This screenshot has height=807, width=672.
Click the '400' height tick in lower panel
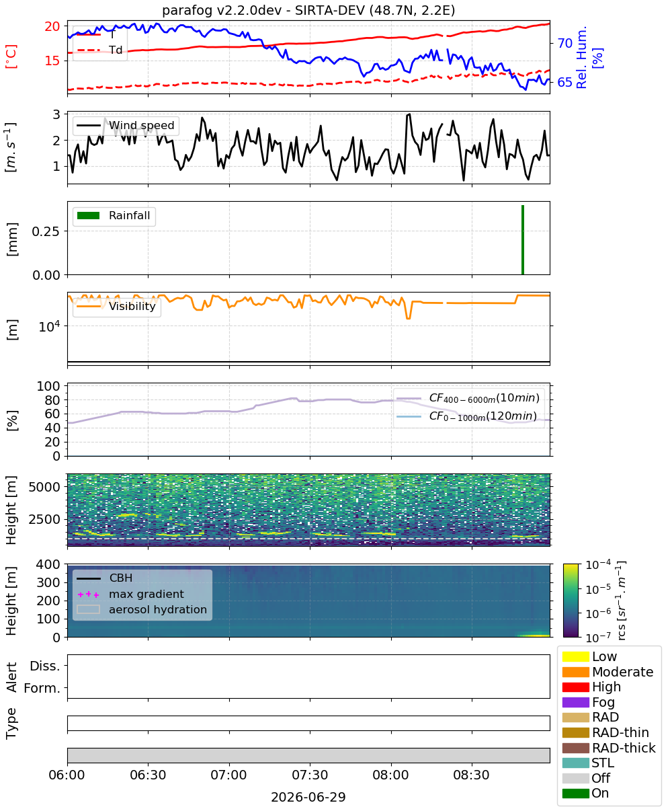pos(50,564)
